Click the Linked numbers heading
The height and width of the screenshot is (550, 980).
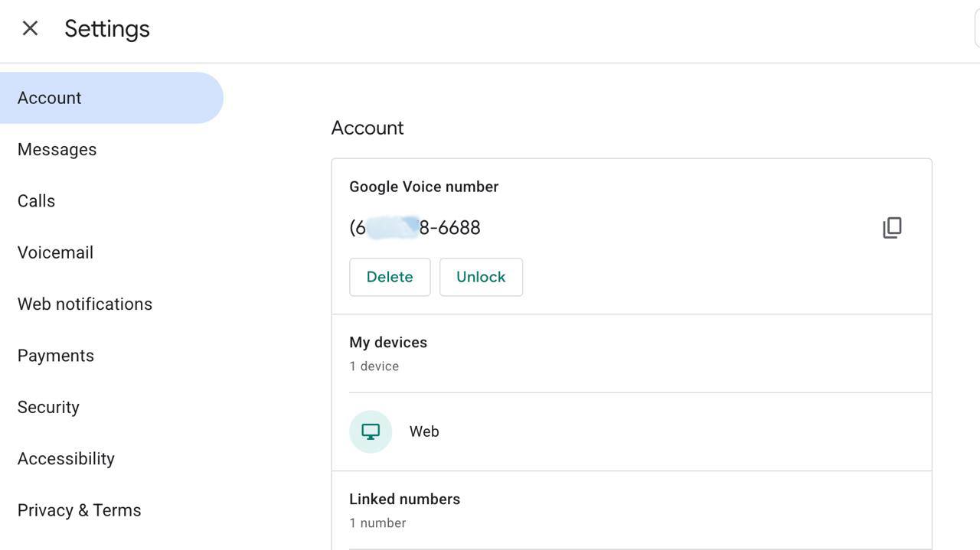(x=404, y=500)
